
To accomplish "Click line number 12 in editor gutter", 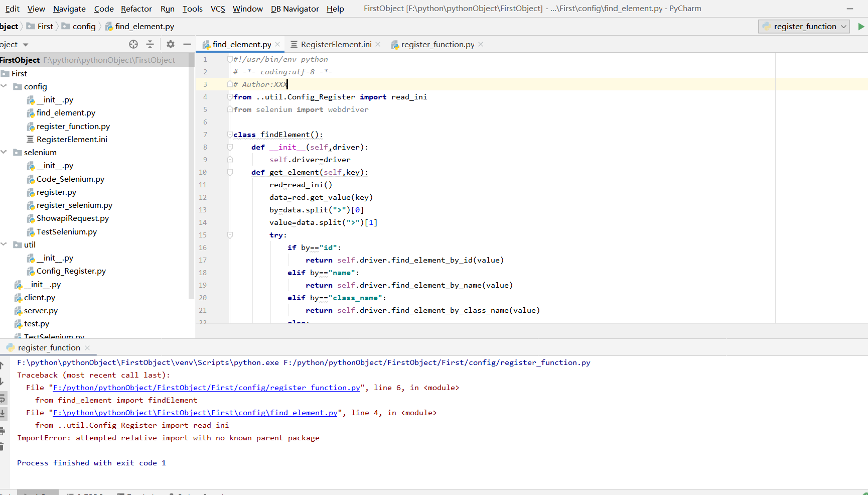I will (x=203, y=197).
